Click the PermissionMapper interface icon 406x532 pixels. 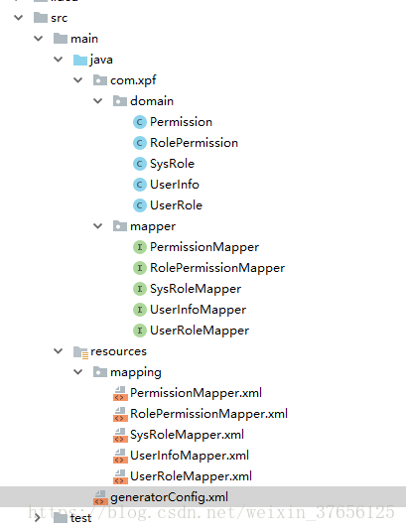coord(140,247)
